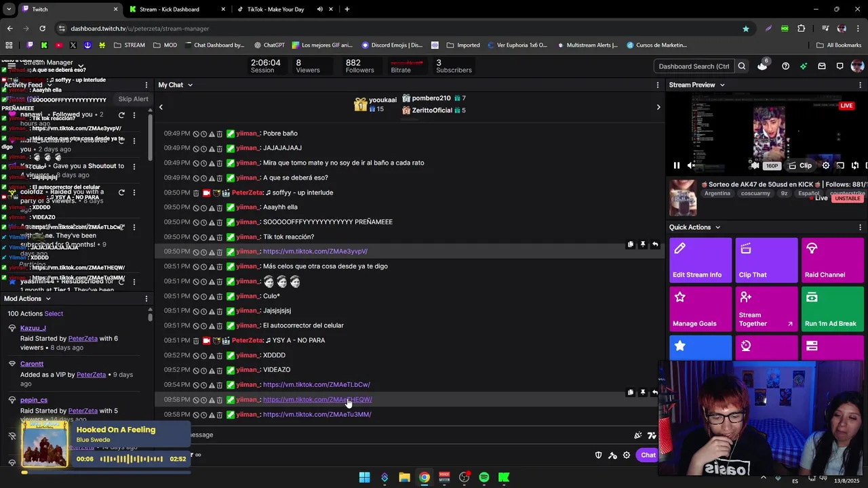Viewport: 868px width, 488px height.
Task: Open the STREAM bookmarks folder
Action: click(x=129, y=45)
